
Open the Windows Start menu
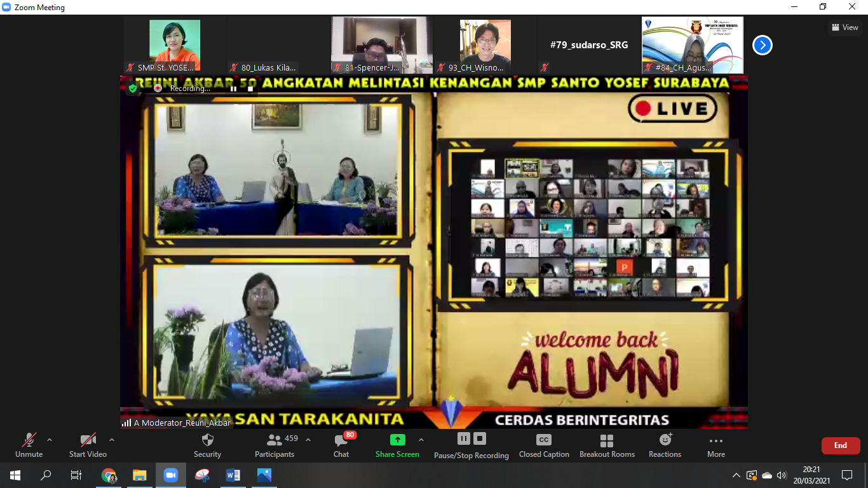pos(15,475)
